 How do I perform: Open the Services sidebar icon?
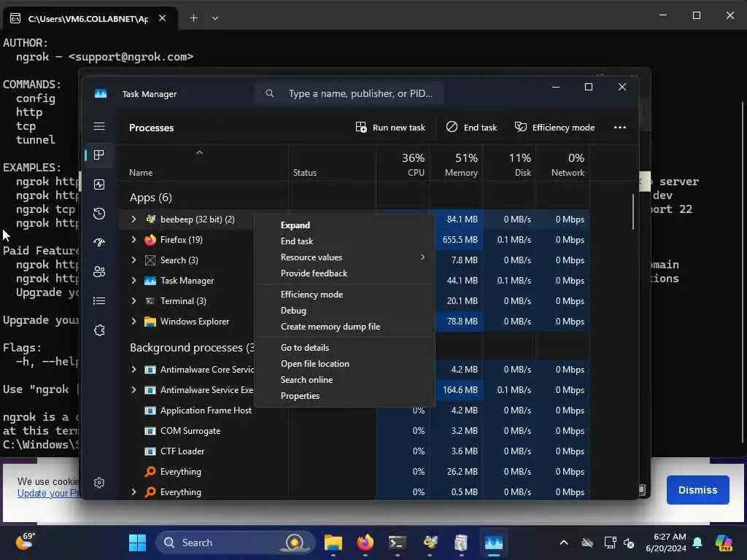tap(99, 330)
